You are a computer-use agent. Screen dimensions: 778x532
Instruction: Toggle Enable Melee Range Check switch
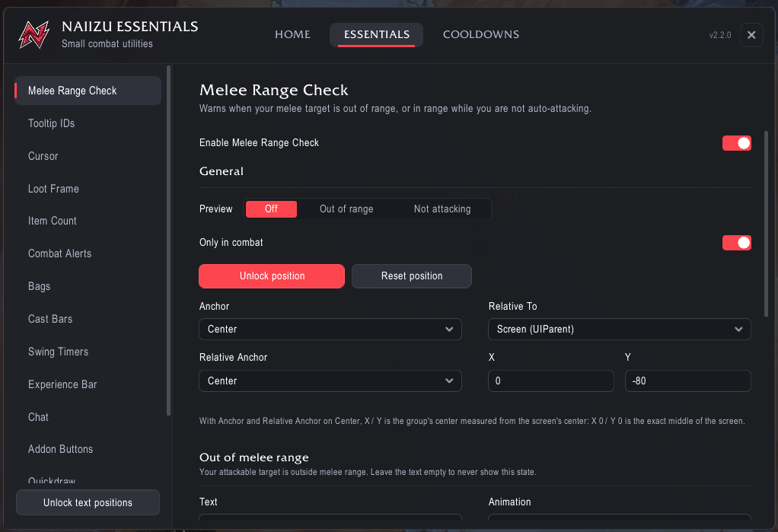[x=736, y=143]
